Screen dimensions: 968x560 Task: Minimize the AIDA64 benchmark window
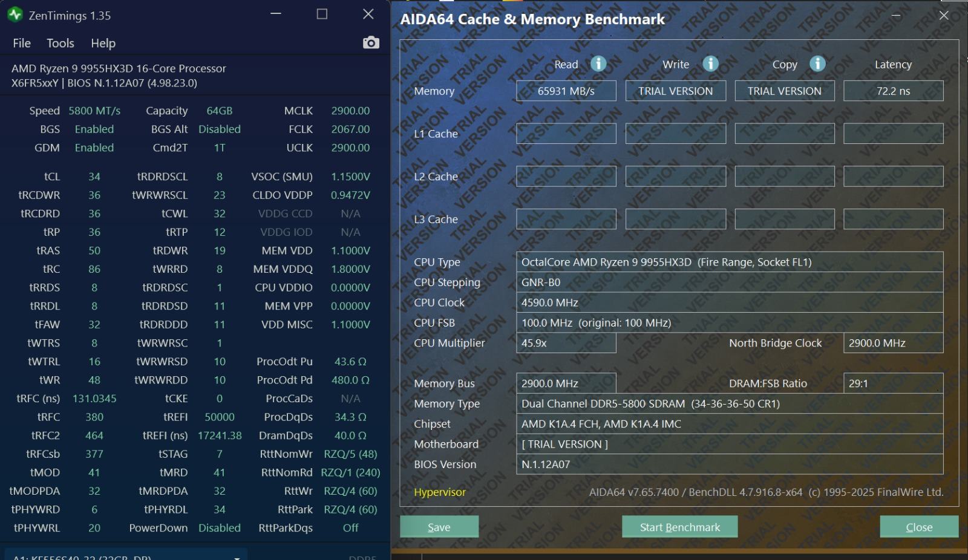point(896,16)
